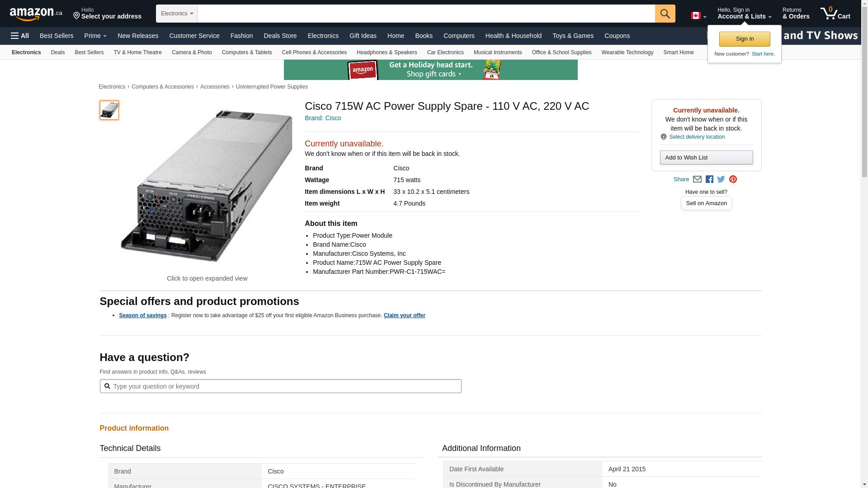The image size is (868, 488).
Task: Select the power supply image thumbnail
Action: [x=109, y=110]
